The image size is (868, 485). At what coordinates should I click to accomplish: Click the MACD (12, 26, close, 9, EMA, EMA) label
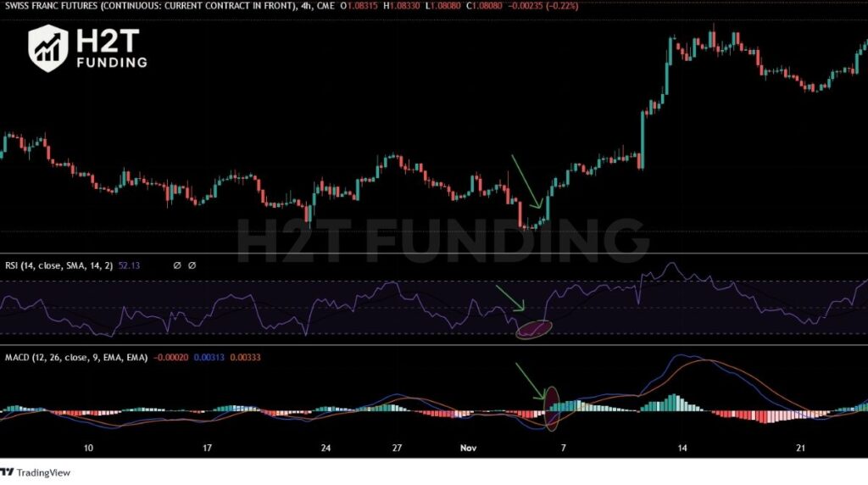click(76, 358)
